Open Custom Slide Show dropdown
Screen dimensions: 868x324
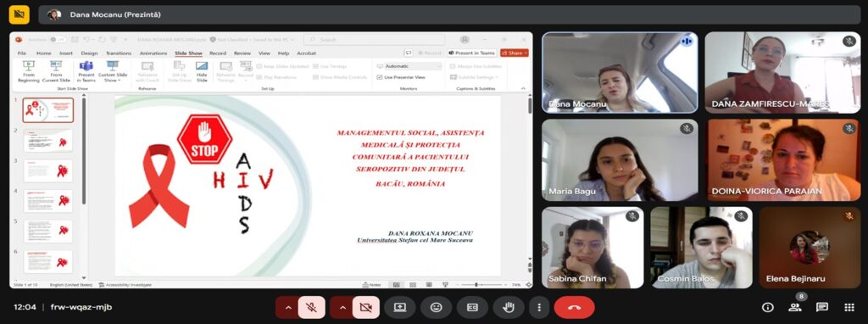coord(113,71)
